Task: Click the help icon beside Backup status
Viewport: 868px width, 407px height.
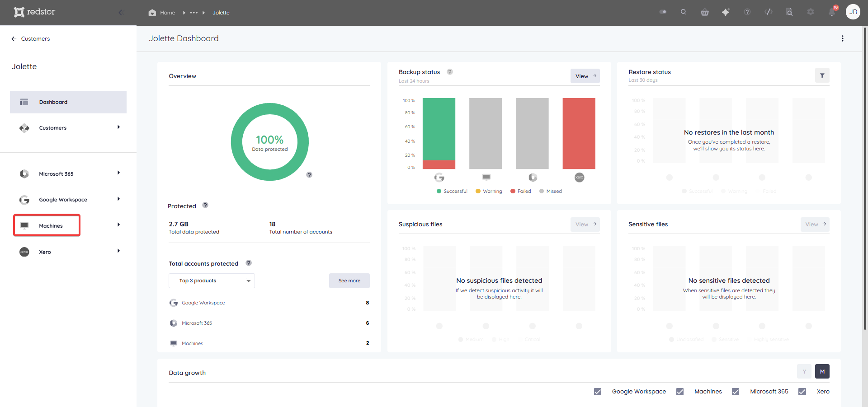Action: 450,72
